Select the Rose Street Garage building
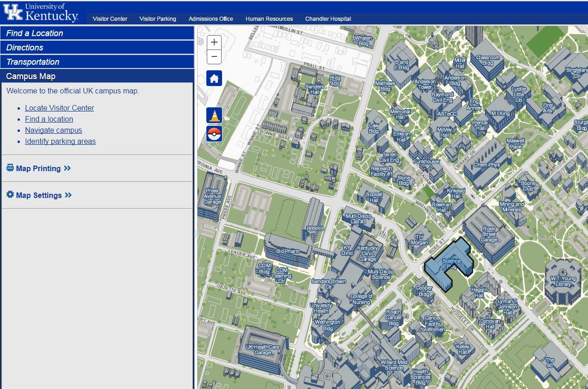This screenshot has height=389, width=588. [x=489, y=234]
